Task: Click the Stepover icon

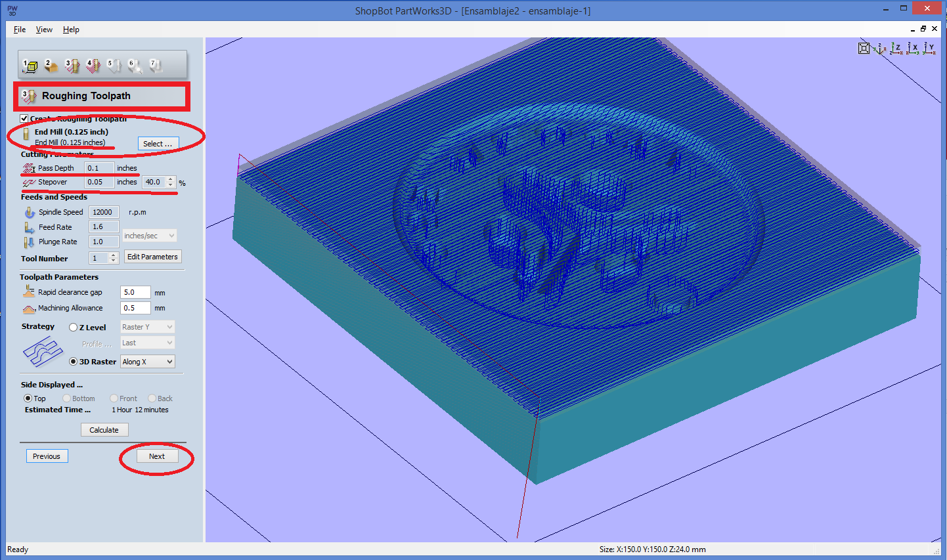Action: pos(29,183)
